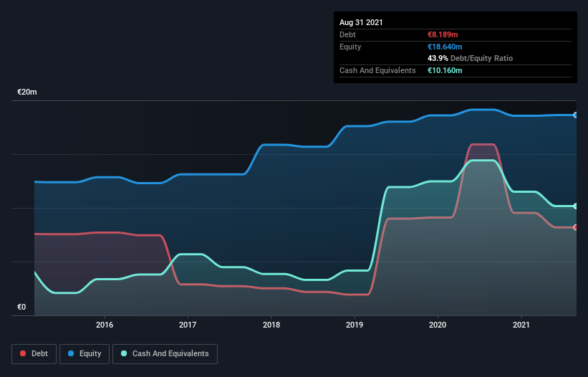Click the €18.640m equity value
The image size is (588, 377).
pos(445,47)
